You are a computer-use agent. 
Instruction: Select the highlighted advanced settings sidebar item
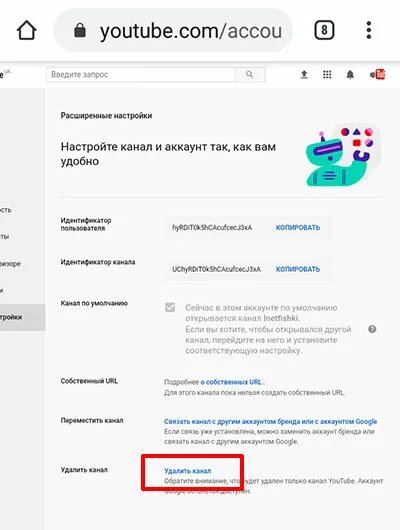(x=22, y=317)
